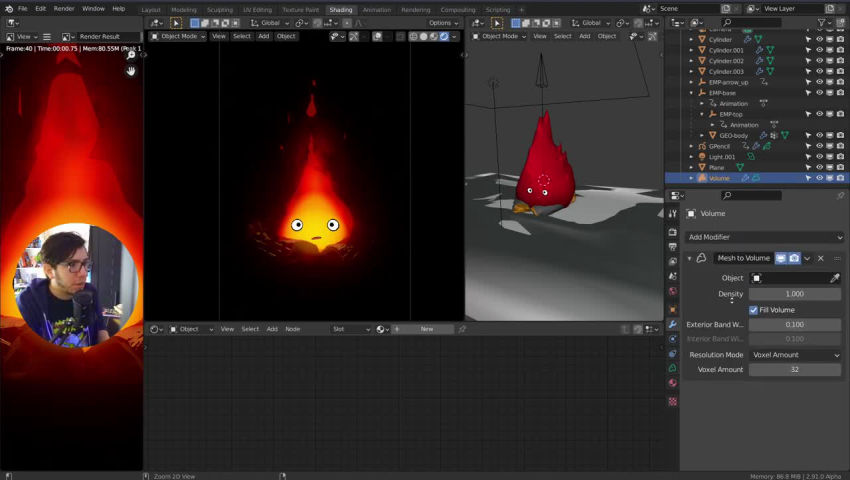The height and width of the screenshot is (480, 850).
Task: Click the pin icon in the node editor header
Action: point(462,329)
